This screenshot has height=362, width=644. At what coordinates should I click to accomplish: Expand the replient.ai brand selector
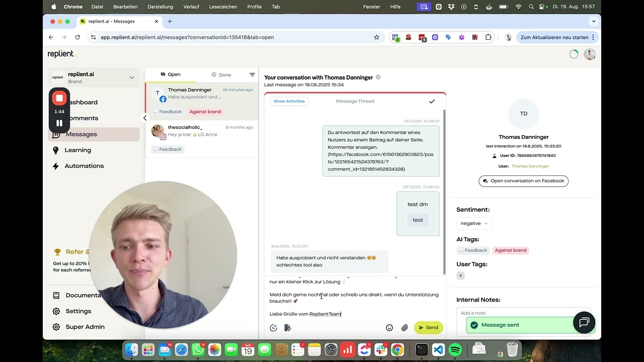click(94, 77)
